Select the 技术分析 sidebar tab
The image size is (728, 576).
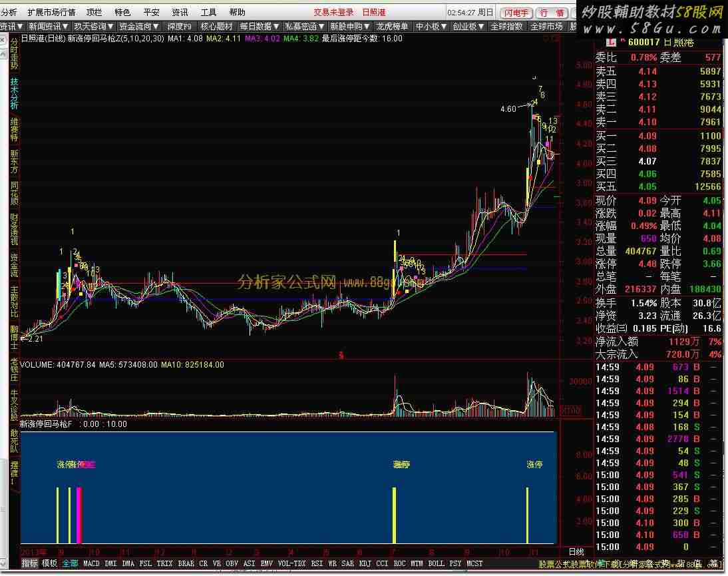pos(14,94)
